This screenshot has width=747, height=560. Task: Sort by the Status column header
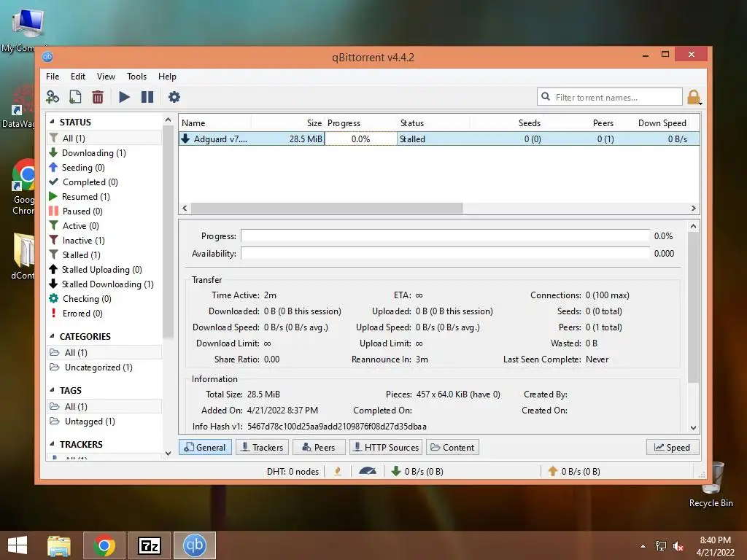pyautogui.click(x=433, y=122)
